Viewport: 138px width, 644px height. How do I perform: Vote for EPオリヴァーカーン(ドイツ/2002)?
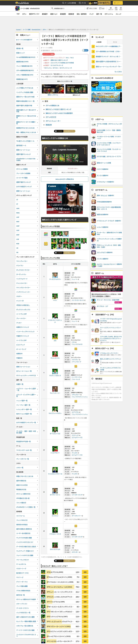85,627
